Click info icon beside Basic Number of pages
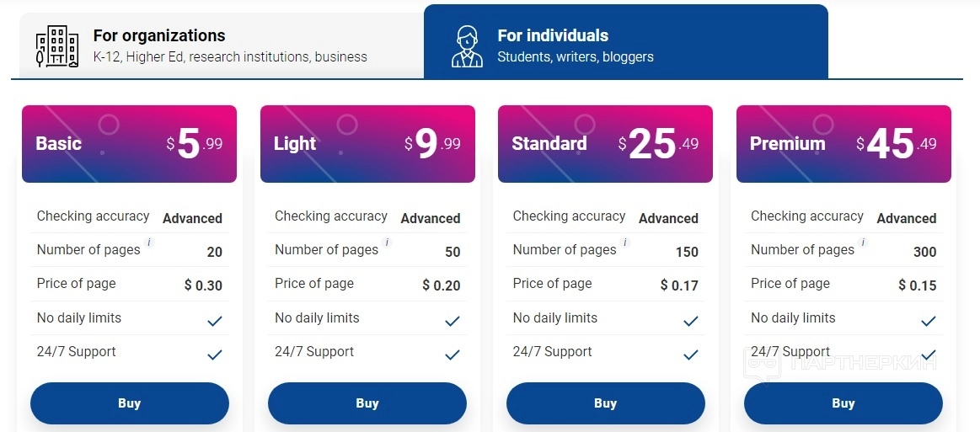The image size is (980, 432). [149, 243]
